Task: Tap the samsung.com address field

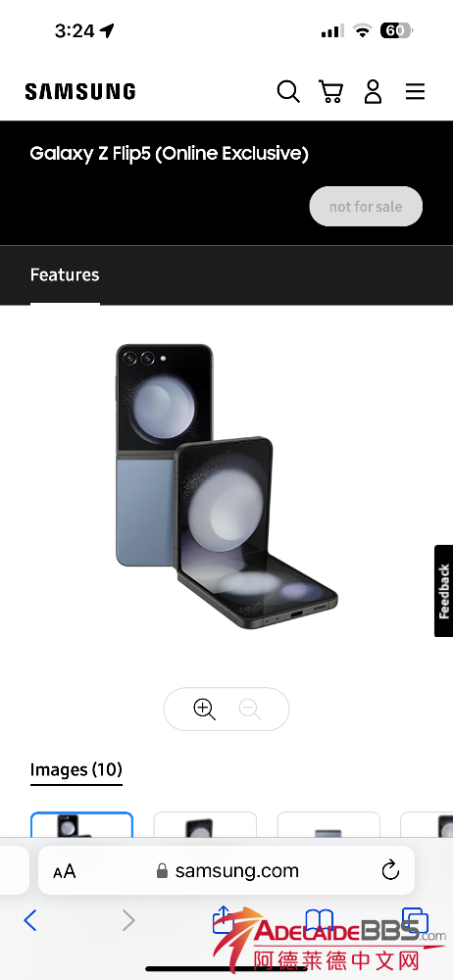Action: [226, 870]
